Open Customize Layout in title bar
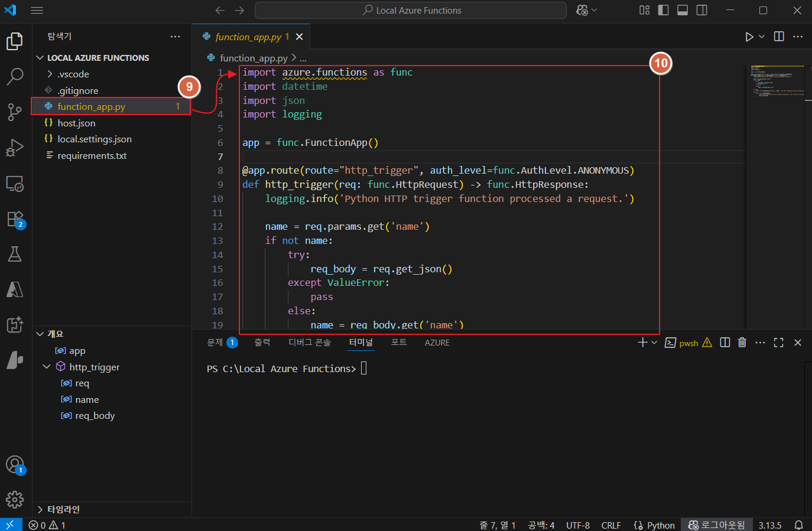 [645, 10]
